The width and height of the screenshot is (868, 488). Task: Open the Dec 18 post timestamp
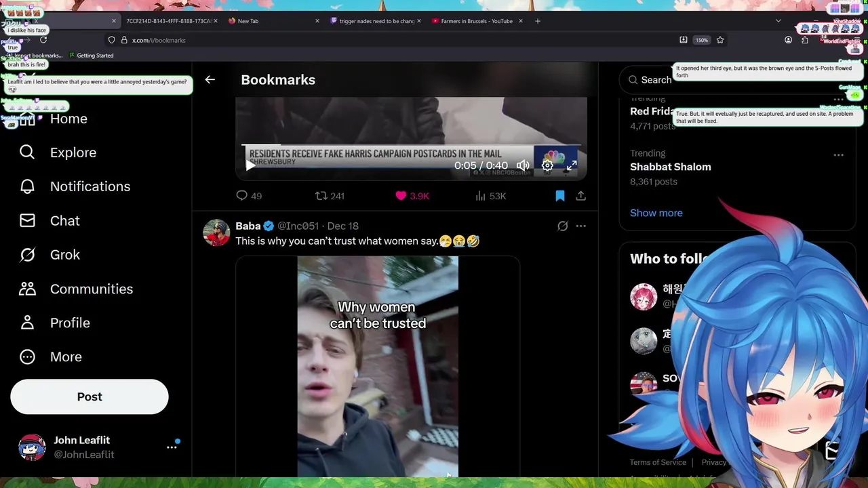pyautogui.click(x=343, y=226)
